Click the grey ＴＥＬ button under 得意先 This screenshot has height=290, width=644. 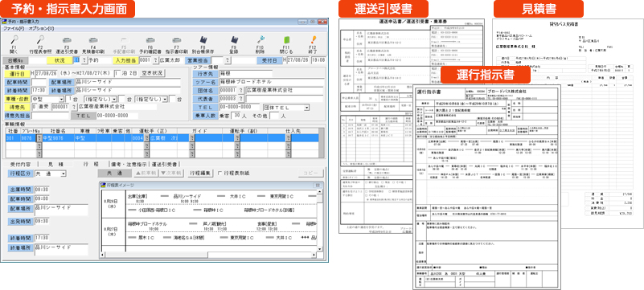point(83,116)
